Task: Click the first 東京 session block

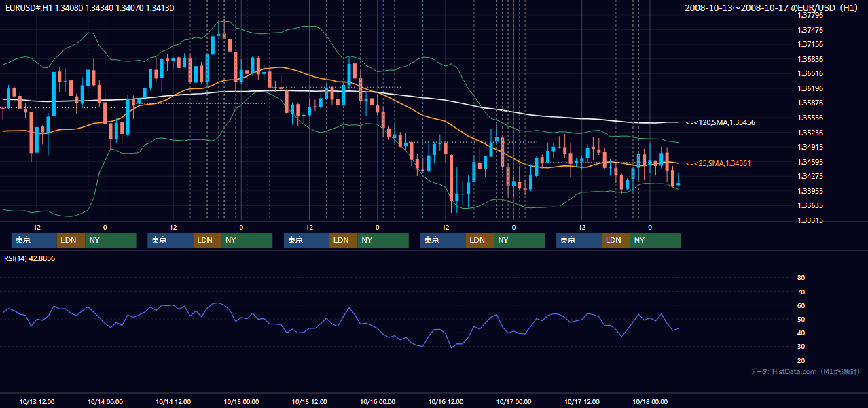Action: [34, 240]
